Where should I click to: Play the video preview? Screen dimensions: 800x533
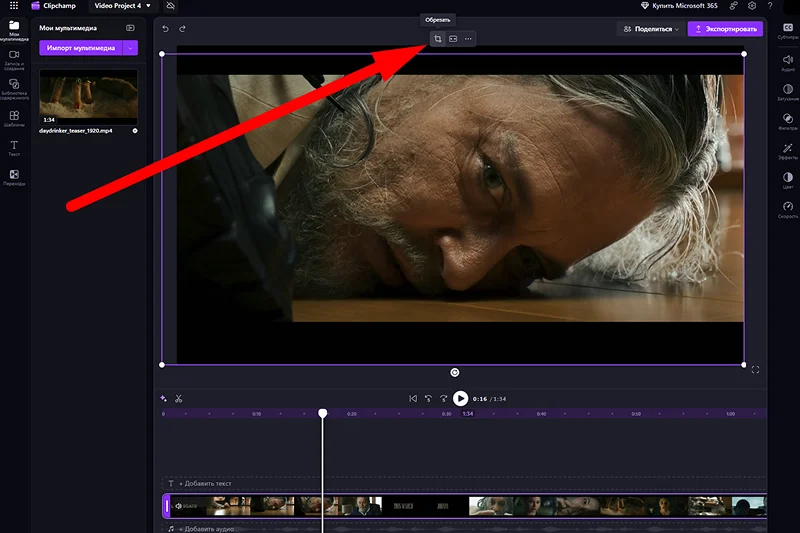(x=460, y=398)
